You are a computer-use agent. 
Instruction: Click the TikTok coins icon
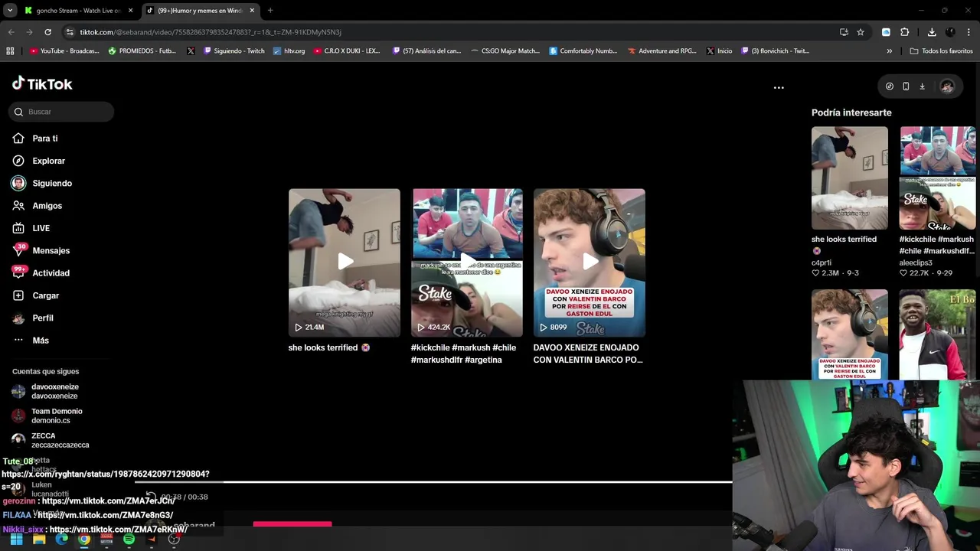[x=889, y=86]
